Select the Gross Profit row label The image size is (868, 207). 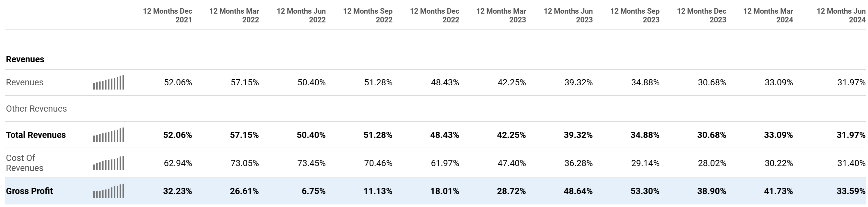29,191
